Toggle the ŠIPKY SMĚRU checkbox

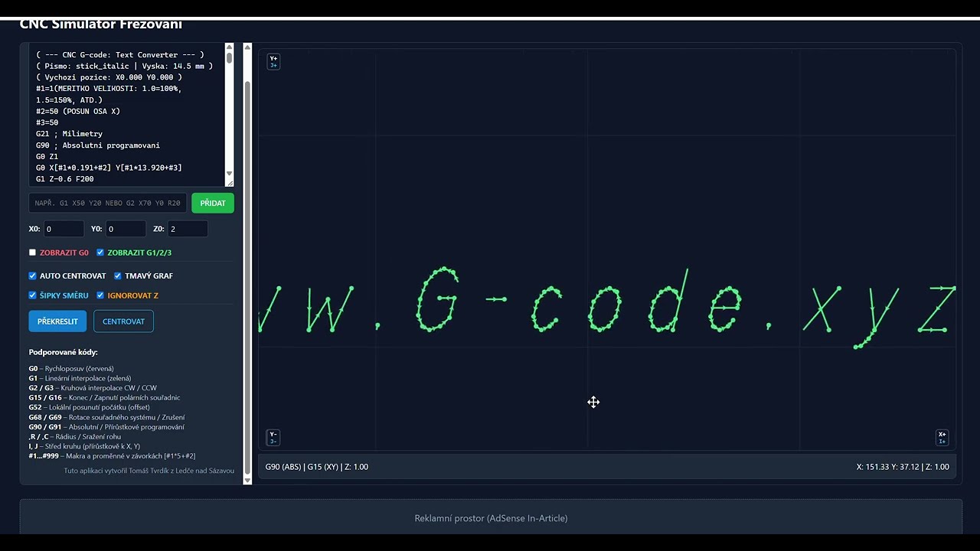click(33, 295)
